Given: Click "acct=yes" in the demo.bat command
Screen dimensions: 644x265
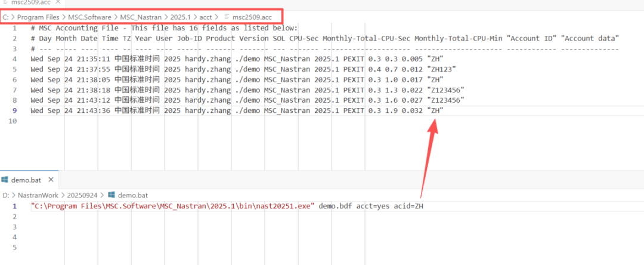Looking at the screenshot, I should [373, 207].
